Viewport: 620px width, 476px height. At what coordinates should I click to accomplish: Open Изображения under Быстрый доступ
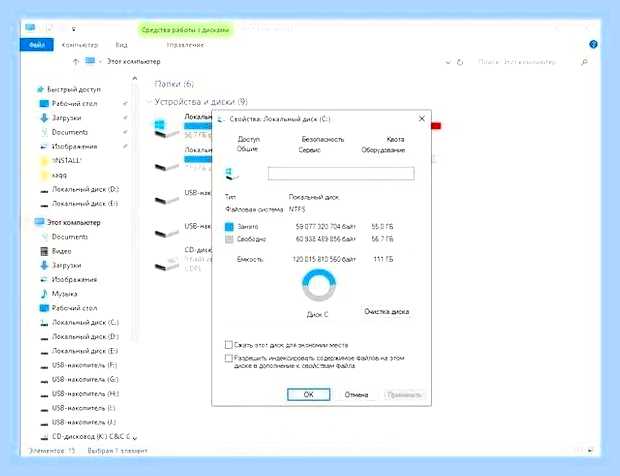[x=74, y=146]
